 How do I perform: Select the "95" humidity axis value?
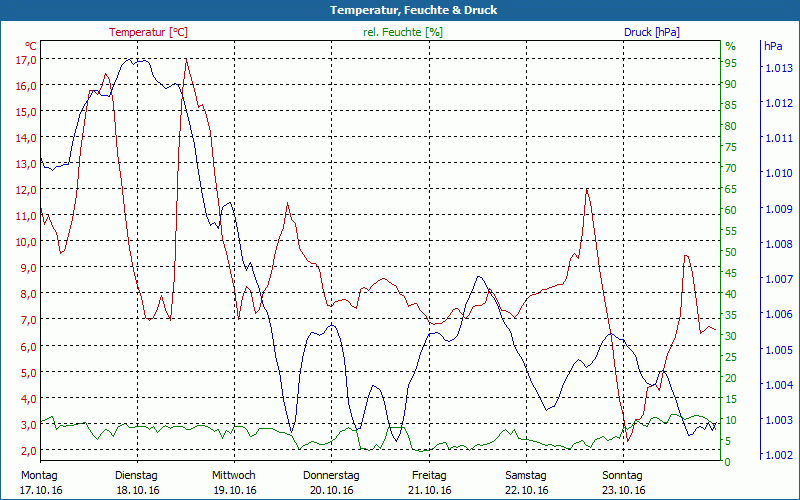[731, 63]
